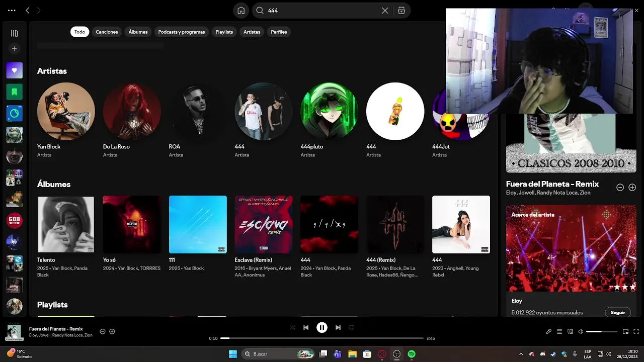Open the Yo sé album cover
The height and width of the screenshot is (362, 644).
(x=132, y=224)
